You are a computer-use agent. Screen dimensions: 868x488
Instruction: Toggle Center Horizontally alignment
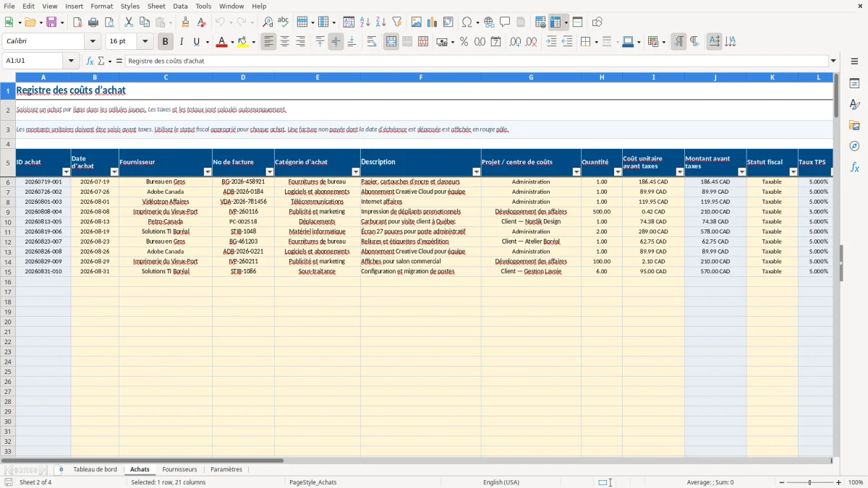click(284, 42)
